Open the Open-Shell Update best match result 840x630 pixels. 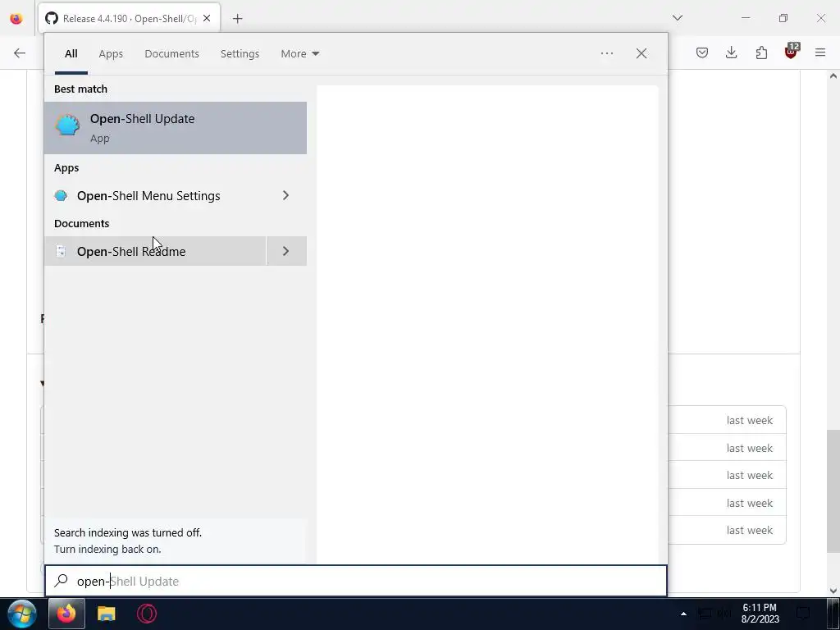[x=176, y=128]
